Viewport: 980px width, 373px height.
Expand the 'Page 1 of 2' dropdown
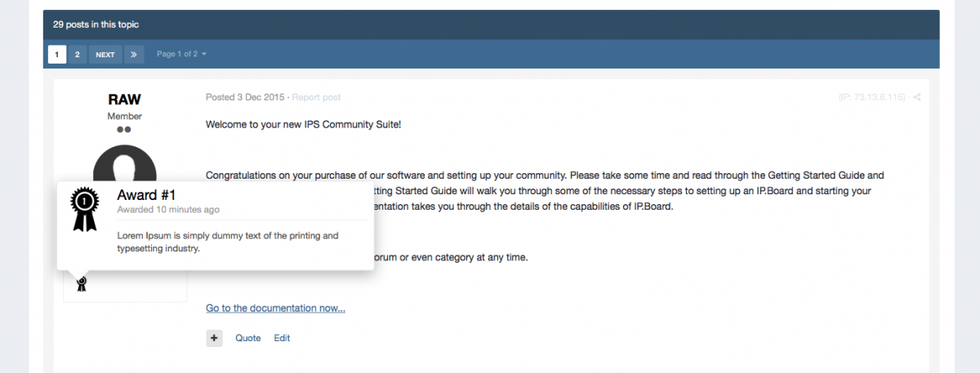[181, 55]
